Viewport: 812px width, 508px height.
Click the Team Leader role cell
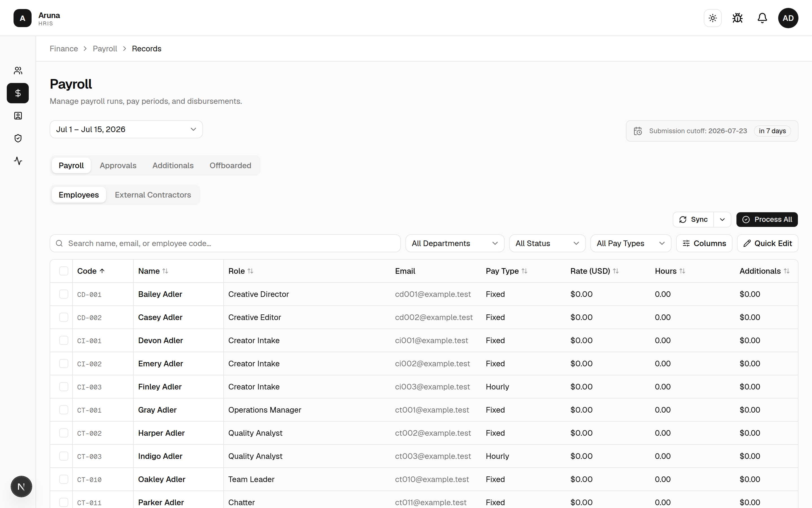pos(251,479)
